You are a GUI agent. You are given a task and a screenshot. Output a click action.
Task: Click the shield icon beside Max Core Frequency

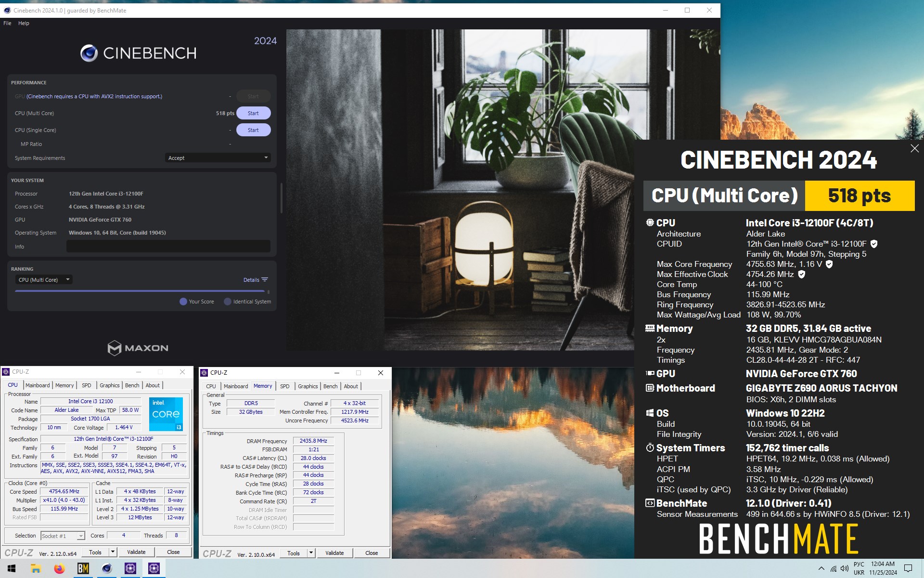(x=829, y=264)
